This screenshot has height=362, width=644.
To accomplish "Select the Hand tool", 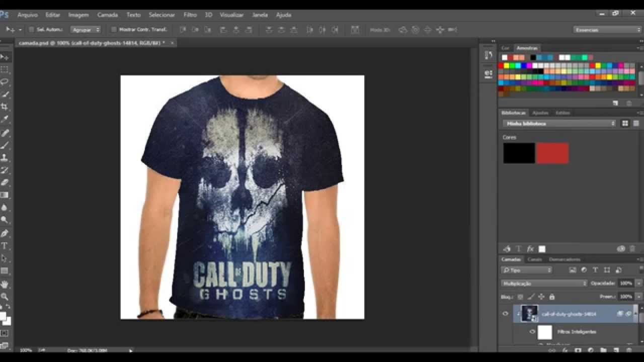I will click(x=5, y=284).
